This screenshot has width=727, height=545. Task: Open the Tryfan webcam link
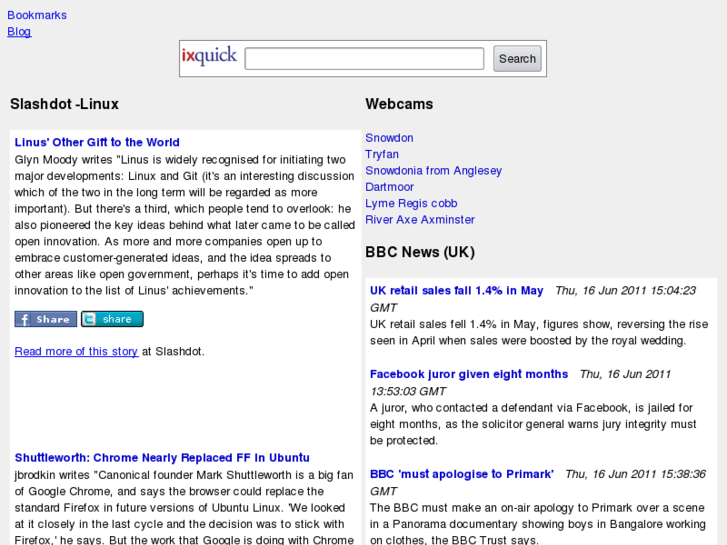click(x=382, y=154)
